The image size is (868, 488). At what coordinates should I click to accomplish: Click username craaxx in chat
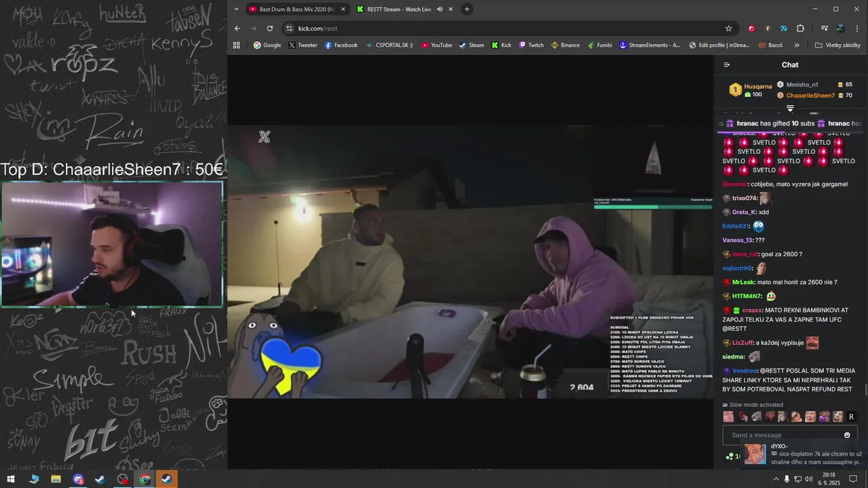coord(752,310)
